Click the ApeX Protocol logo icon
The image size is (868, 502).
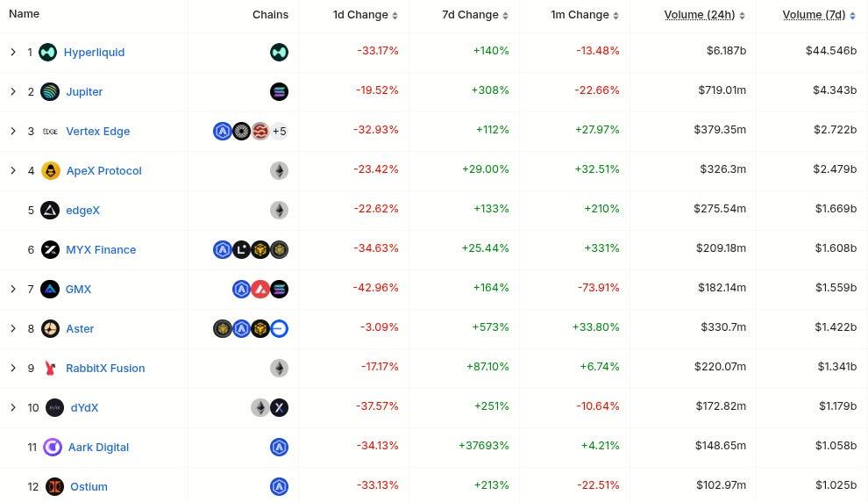(x=51, y=171)
